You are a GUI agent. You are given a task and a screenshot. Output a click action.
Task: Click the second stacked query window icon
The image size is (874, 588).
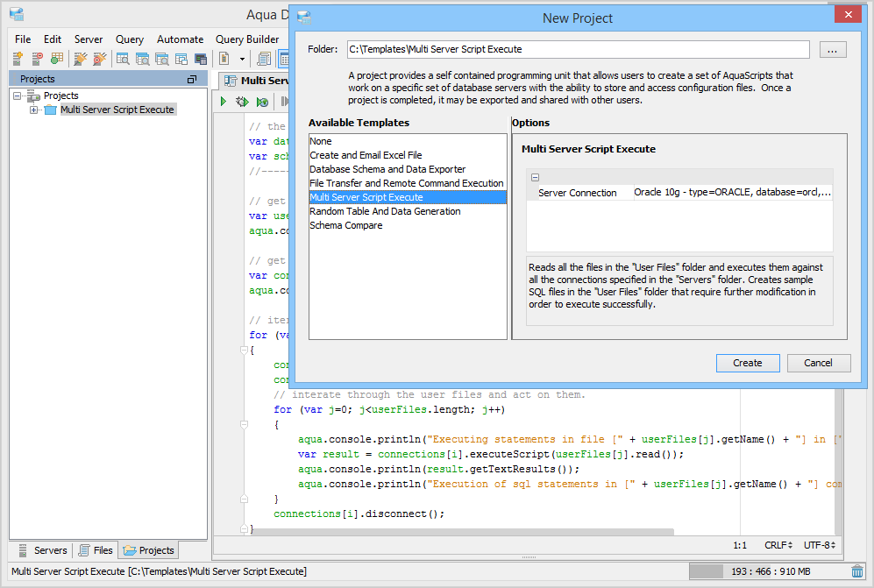pos(142,58)
